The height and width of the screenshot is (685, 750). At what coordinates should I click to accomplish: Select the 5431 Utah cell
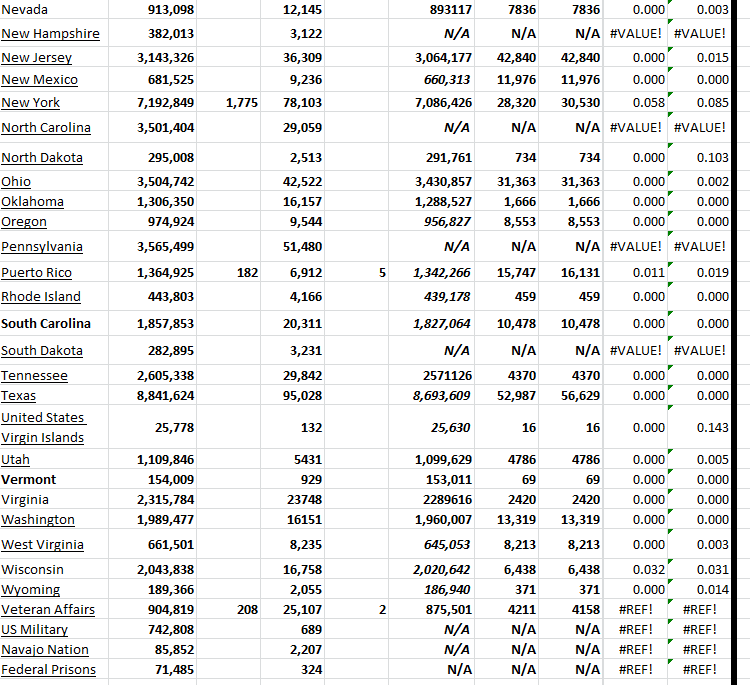(x=293, y=459)
